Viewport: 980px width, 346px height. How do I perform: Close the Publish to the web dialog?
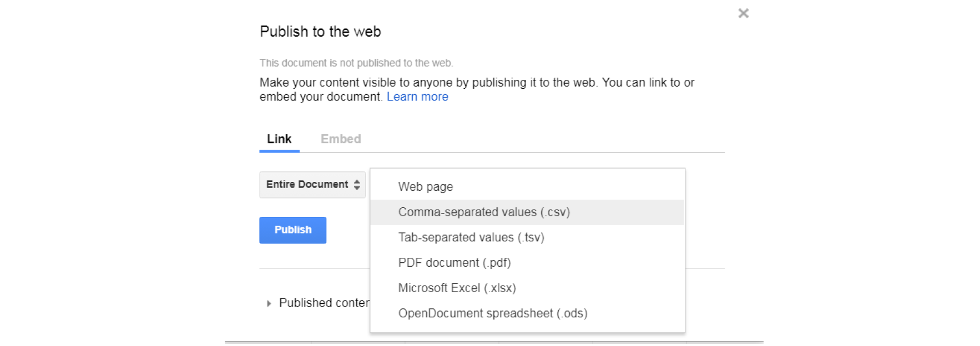743,13
